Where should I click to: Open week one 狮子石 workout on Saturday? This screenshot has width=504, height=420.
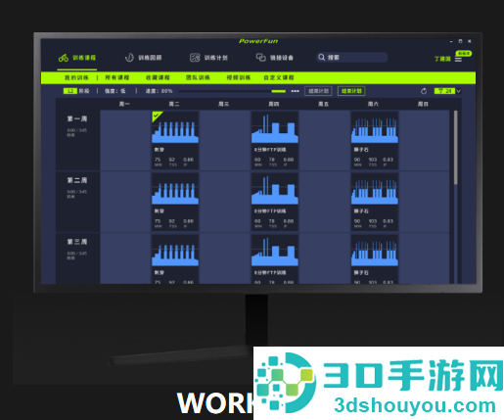click(x=375, y=140)
